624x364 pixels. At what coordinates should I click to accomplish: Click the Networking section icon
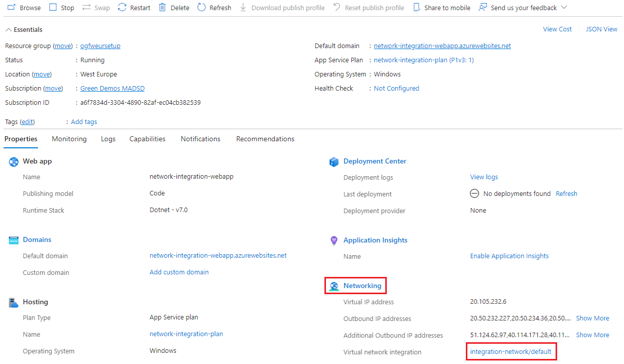click(334, 285)
